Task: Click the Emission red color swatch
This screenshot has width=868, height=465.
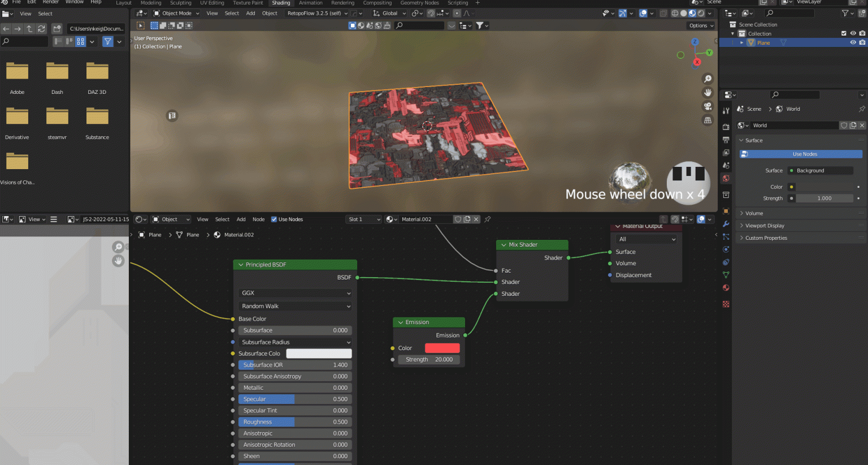Action: coord(442,348)
